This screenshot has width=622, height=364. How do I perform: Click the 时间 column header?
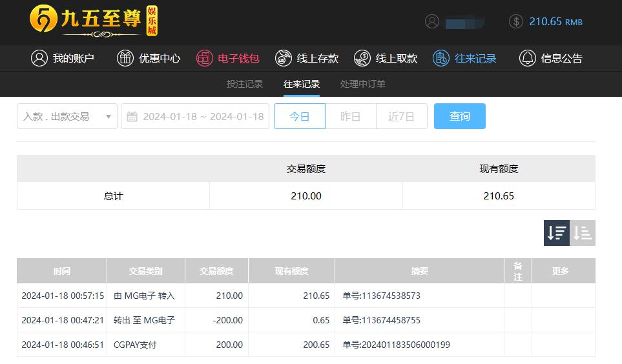(x=62, y=271)
